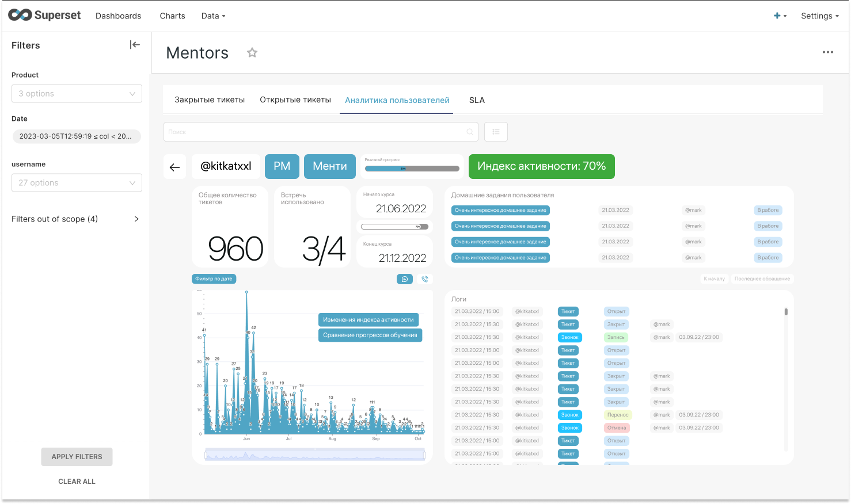Collapse the Filters sidebar panel
Image resolution: width=851 pixels, height=504 pixels.
pos(135,45)
